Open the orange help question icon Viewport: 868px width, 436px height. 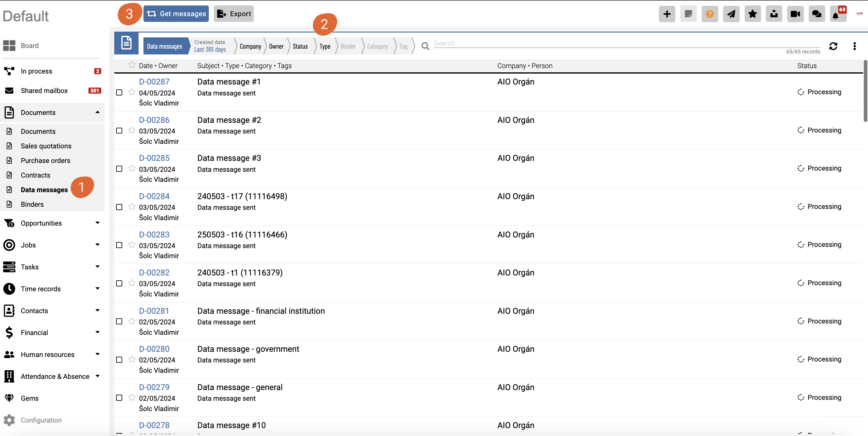point(710,14)
